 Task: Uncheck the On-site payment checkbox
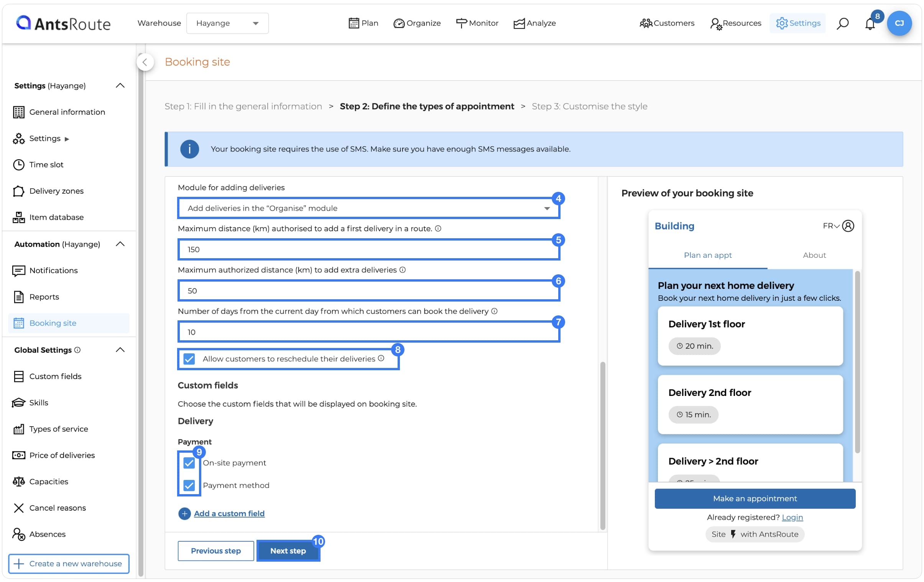(x=189, y=463)
